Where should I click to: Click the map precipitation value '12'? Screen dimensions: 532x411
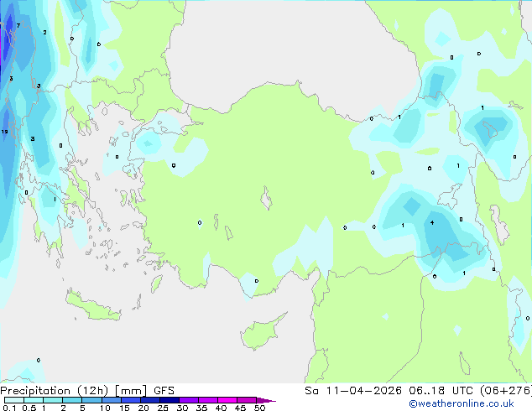point(4,132)
